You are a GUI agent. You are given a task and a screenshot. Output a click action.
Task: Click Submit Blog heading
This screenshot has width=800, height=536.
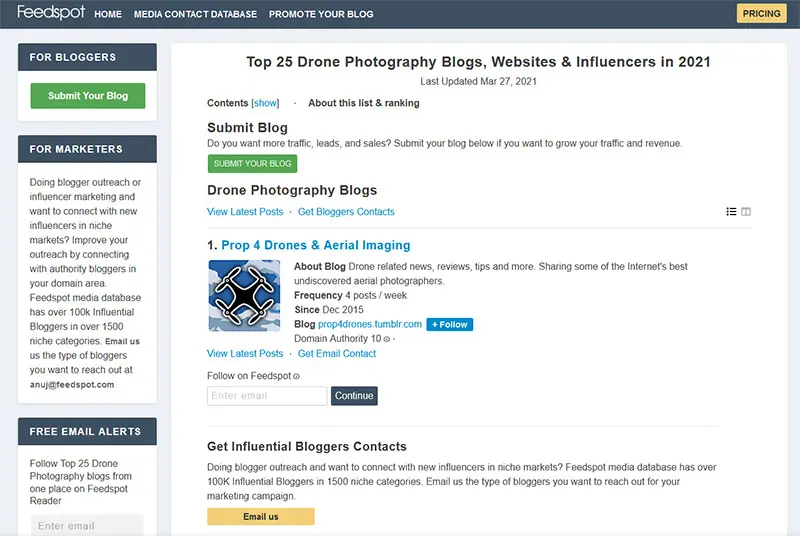[x=247, y=127]
